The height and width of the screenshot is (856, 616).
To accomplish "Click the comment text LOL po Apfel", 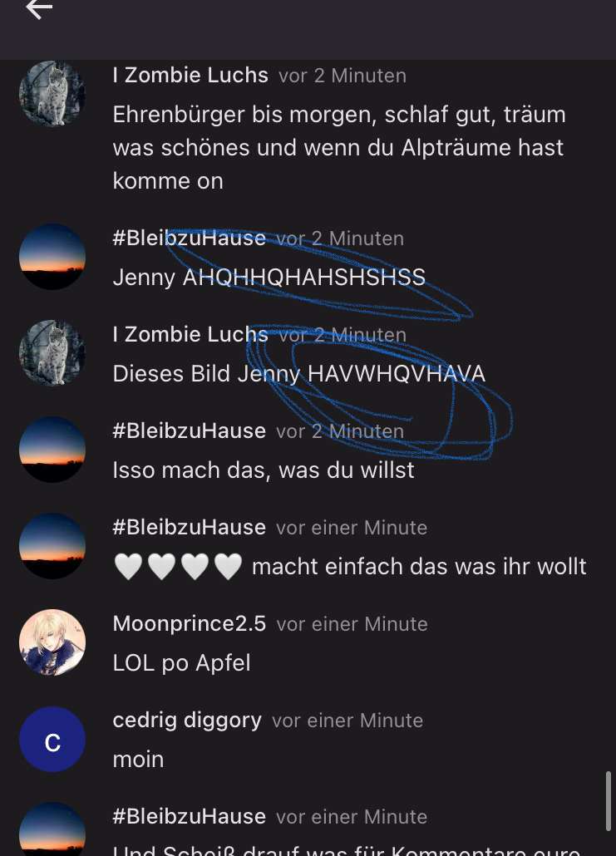I will pos(181,662).
